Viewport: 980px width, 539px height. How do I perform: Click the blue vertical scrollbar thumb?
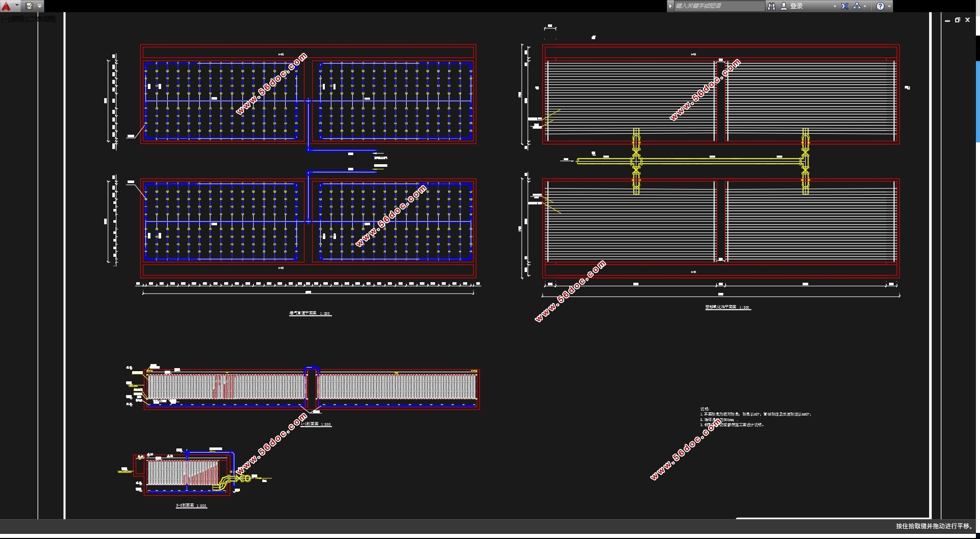977,102
